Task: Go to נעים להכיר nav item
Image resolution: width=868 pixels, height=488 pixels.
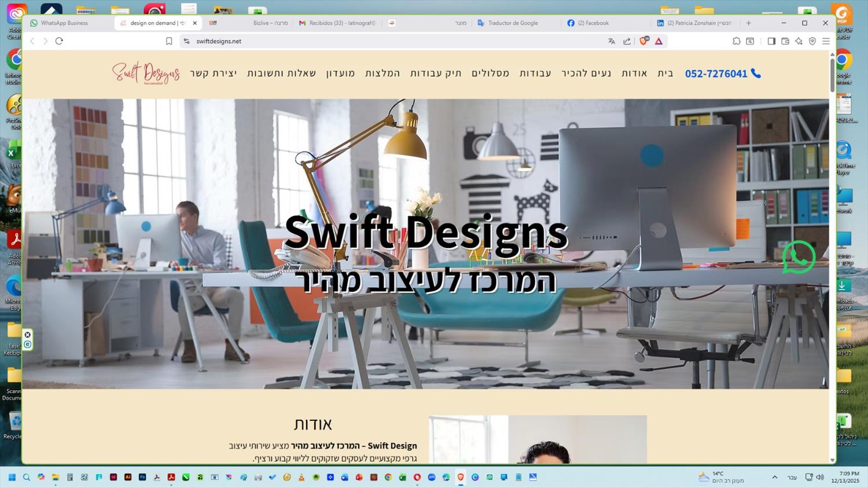Action: (586, 73)
